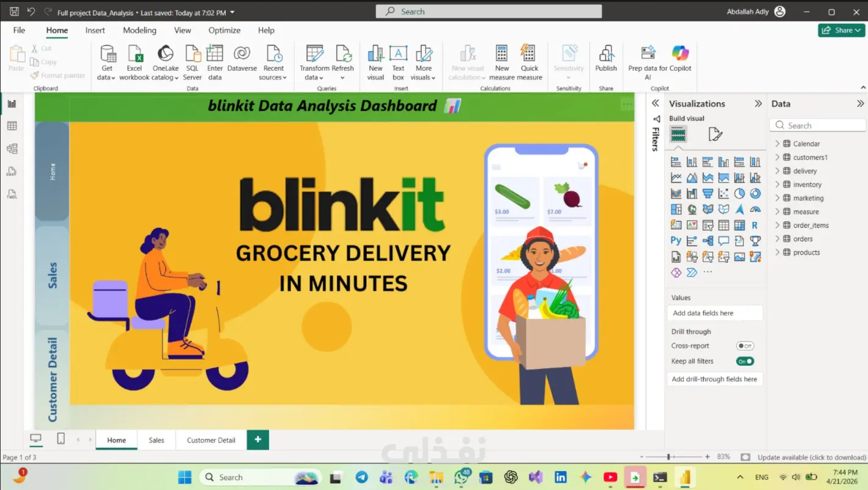The image size is (868, 490).
Task: Save the project with the floppy icon
Action: pos(14,12)
